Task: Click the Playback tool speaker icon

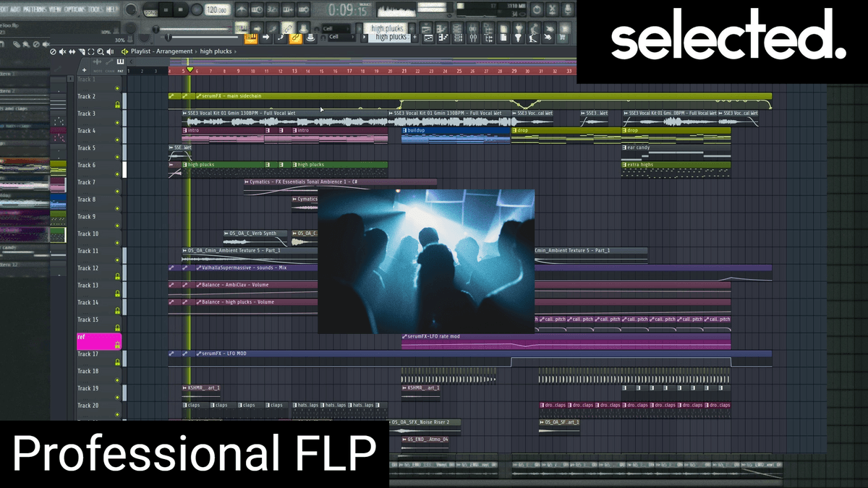Action: click(x=109, y=52)
